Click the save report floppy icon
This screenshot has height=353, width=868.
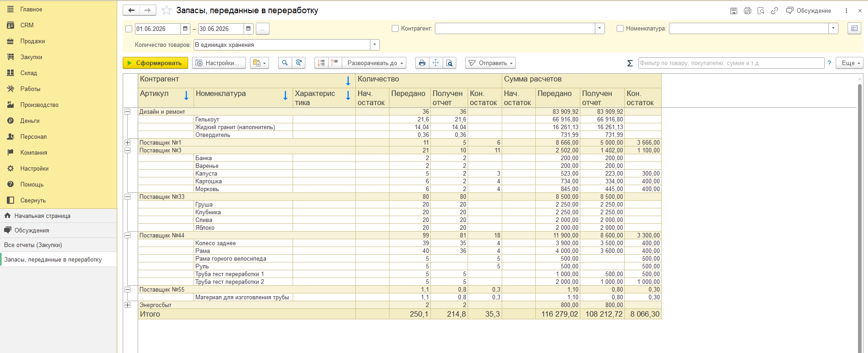[x=733, y=10]
